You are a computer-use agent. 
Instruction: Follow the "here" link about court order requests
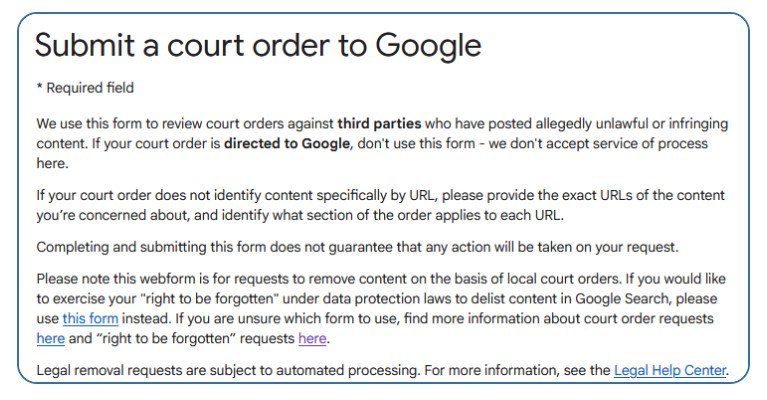click(x=50, y=338)
